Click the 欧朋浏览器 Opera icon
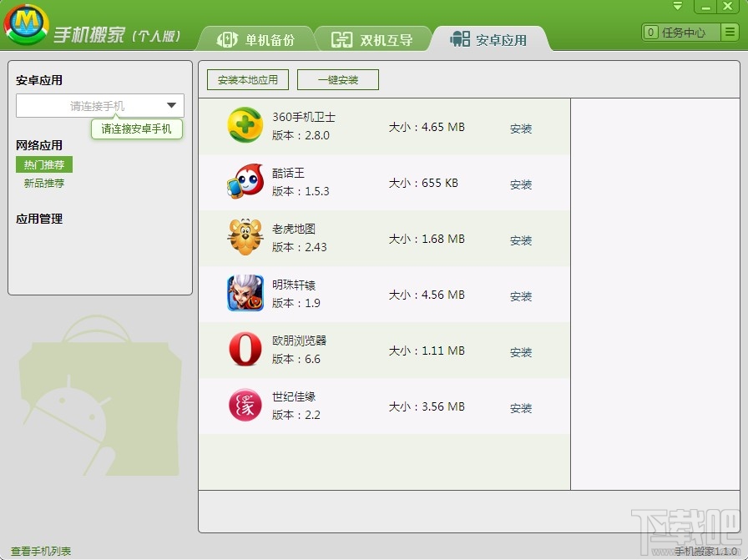The height and width of the screenshot is (560, 748). (x=245, y=349)
